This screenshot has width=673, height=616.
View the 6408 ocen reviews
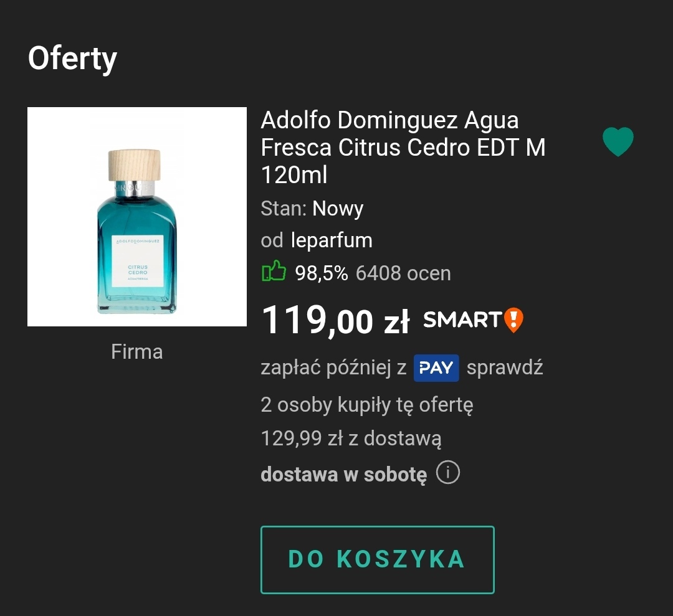click(403, 273)
